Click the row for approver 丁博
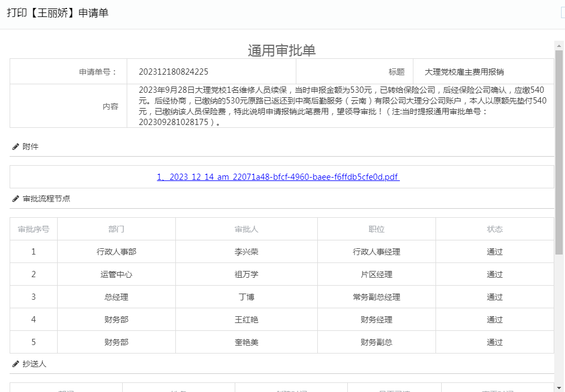Image resolution: width=565 pixels, height=392 pixels. [247, 297]
